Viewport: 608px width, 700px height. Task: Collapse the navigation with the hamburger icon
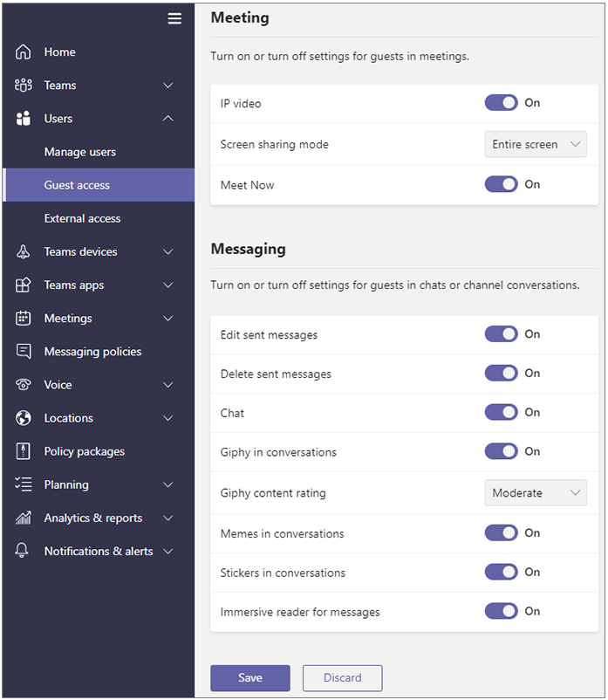pyautogui.click(x=174, y=18)
